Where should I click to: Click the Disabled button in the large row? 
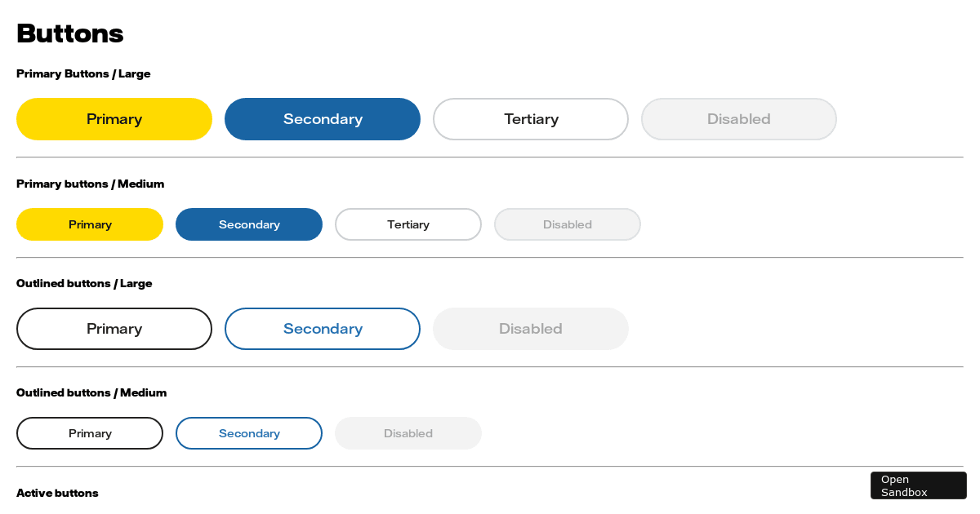click(x=739, y=119)
